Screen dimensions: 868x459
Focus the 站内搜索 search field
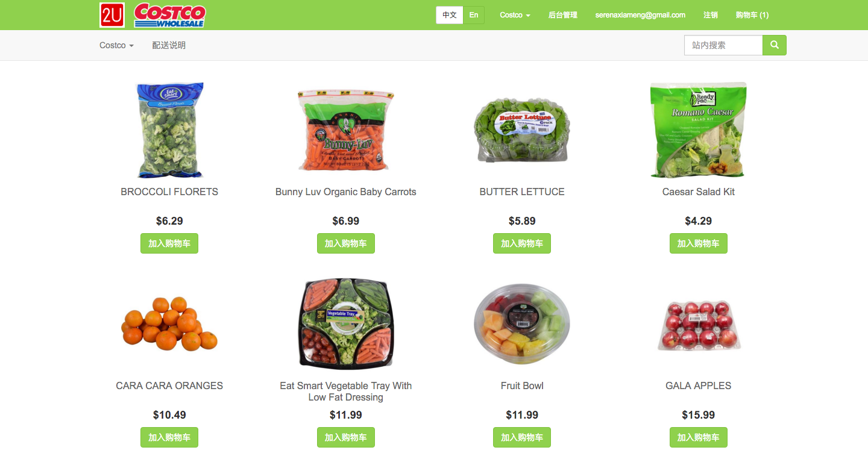click(723, 45)
